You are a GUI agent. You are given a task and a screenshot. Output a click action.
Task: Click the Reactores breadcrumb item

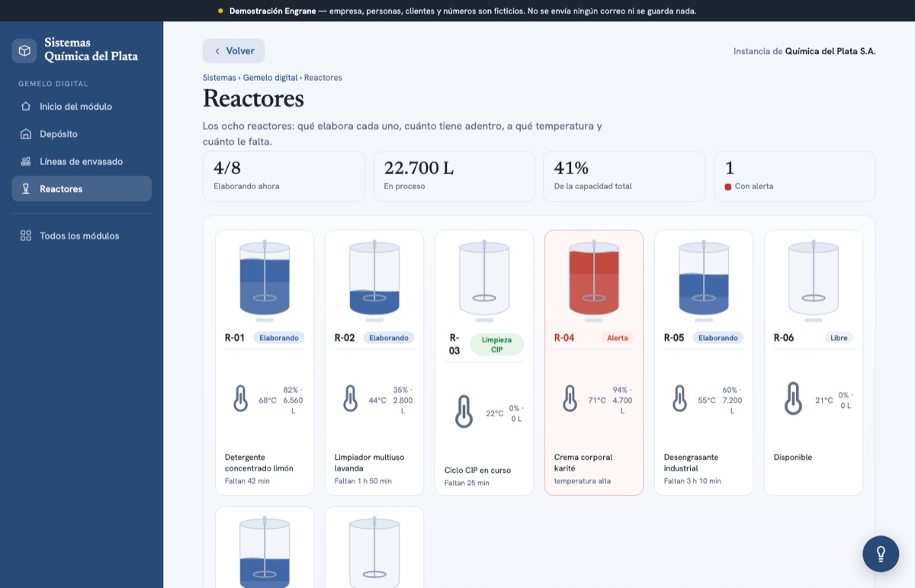point(323,78)
